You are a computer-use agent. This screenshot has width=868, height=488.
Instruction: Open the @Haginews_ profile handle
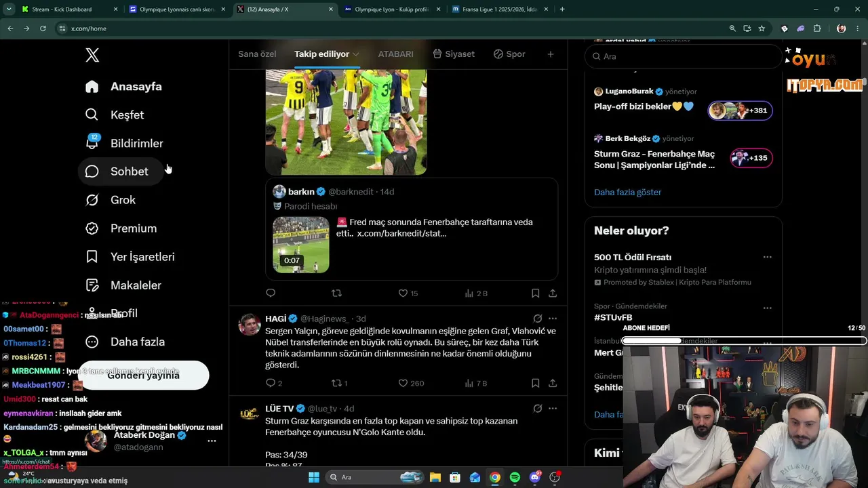[323, 319]
